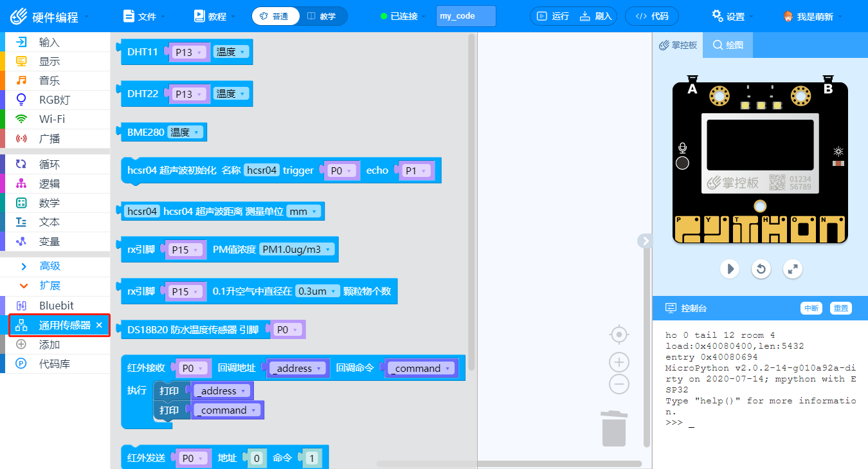Open the 代码库 code library
The image size is (868, 469).
pos(55,364)
